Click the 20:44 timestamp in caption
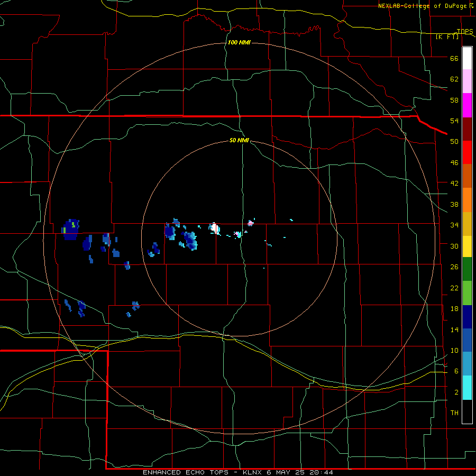 click(x=321, y=472)
